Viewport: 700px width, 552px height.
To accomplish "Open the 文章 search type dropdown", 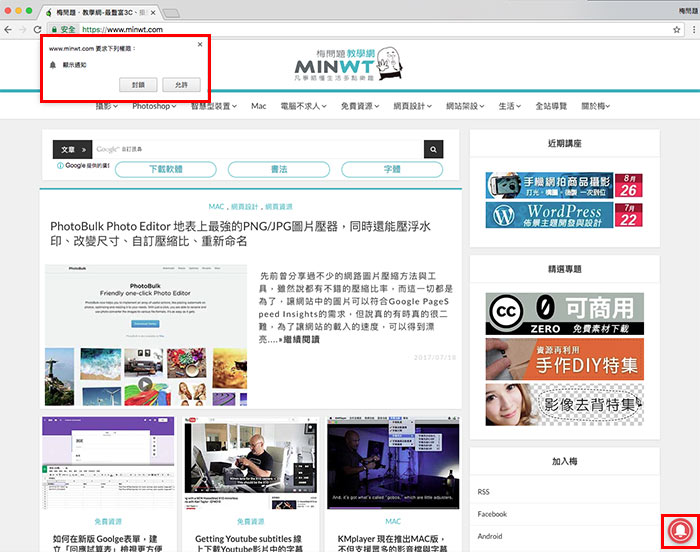I will click(72, 150).
